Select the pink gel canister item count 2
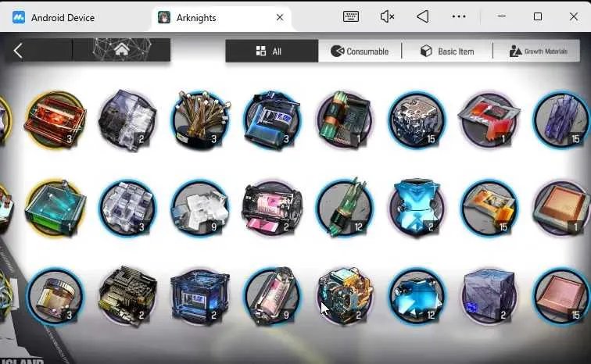Screen dimensions: 591x364 pyautogui.click(x=272, y=208)
